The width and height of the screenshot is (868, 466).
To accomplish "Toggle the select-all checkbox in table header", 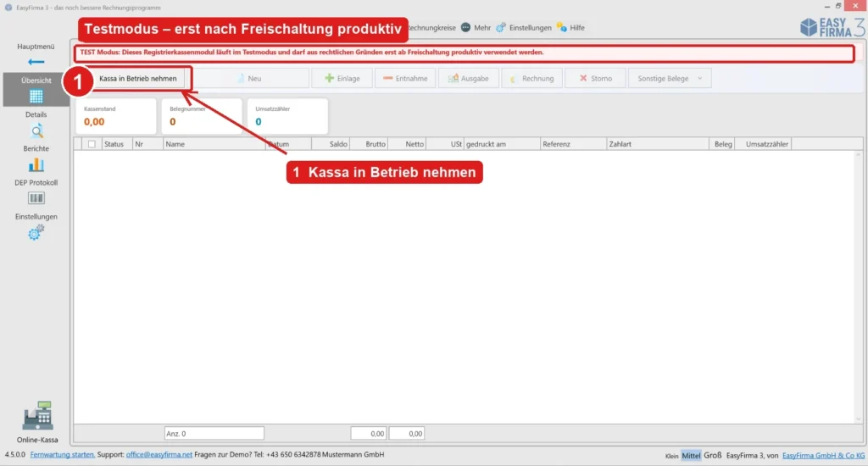I will point(92,144).
